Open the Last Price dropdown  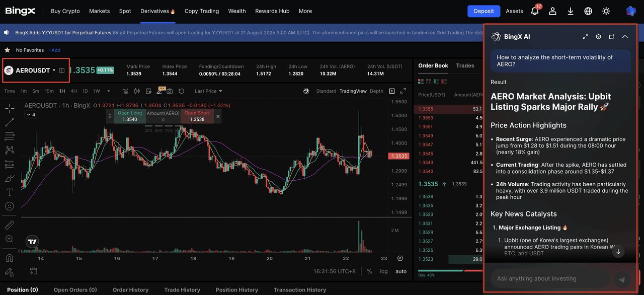click(x=208, y=91)
